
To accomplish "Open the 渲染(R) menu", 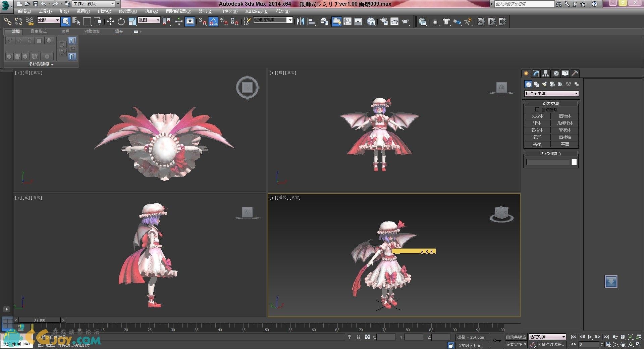I will point(206,11).
